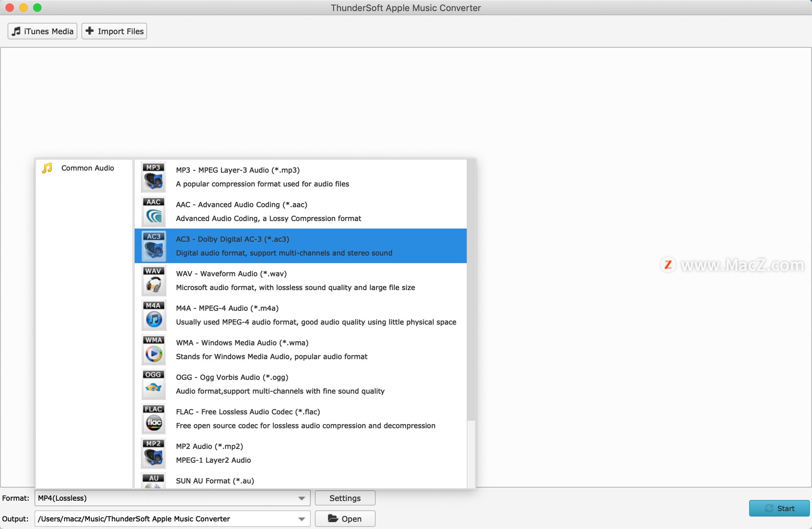Select WMA - Windows Media Audio option
Screen dimensions: 812x529
click(x=242, y=343)
